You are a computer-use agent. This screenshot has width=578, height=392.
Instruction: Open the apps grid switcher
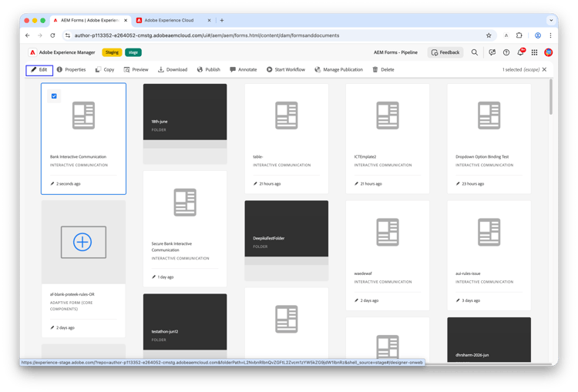[x=534, y=52]
